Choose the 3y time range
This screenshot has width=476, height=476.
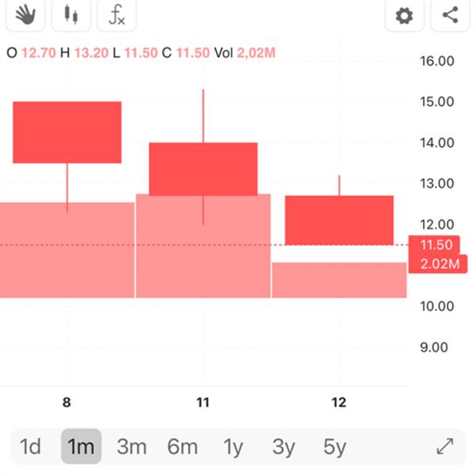click(283, 447)
